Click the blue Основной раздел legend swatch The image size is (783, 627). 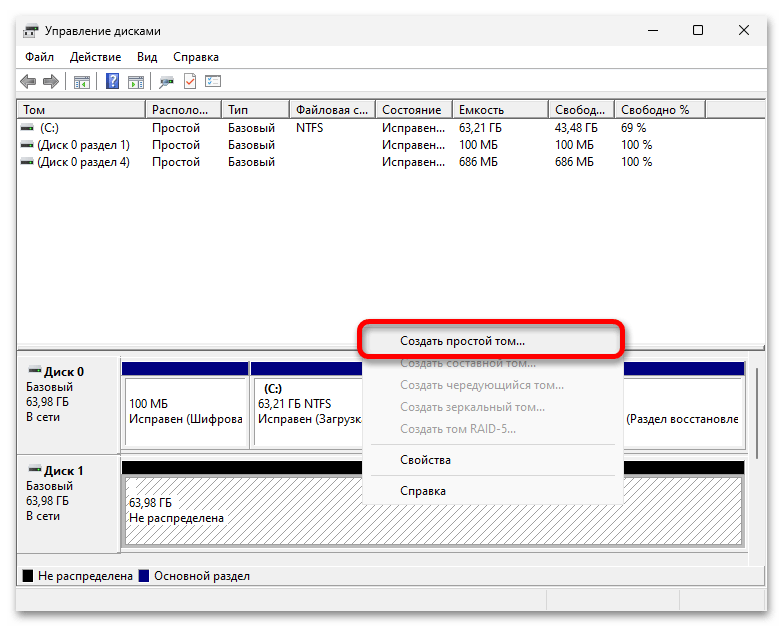tap(144, 576)
